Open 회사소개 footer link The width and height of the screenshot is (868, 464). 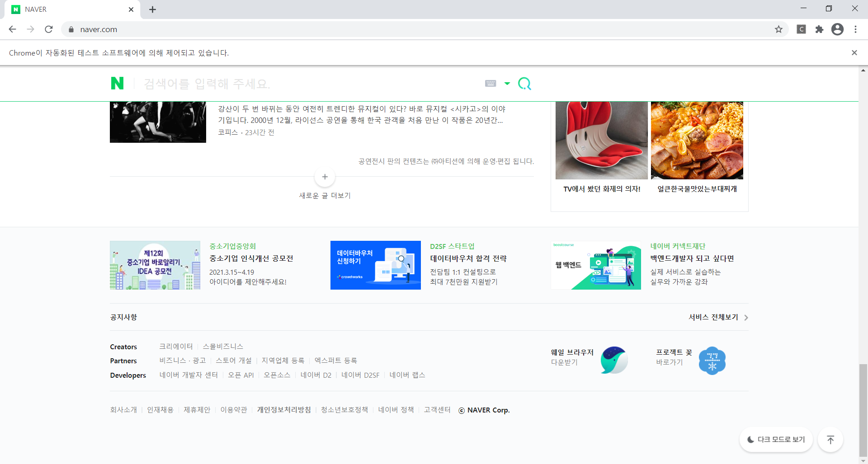tap(123, 410)
